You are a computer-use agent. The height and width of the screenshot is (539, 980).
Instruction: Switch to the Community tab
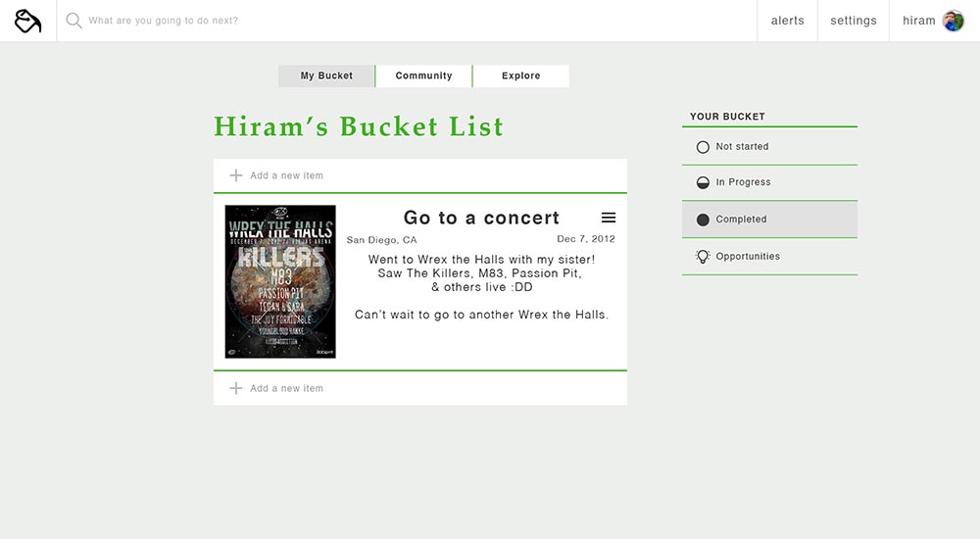423,75
